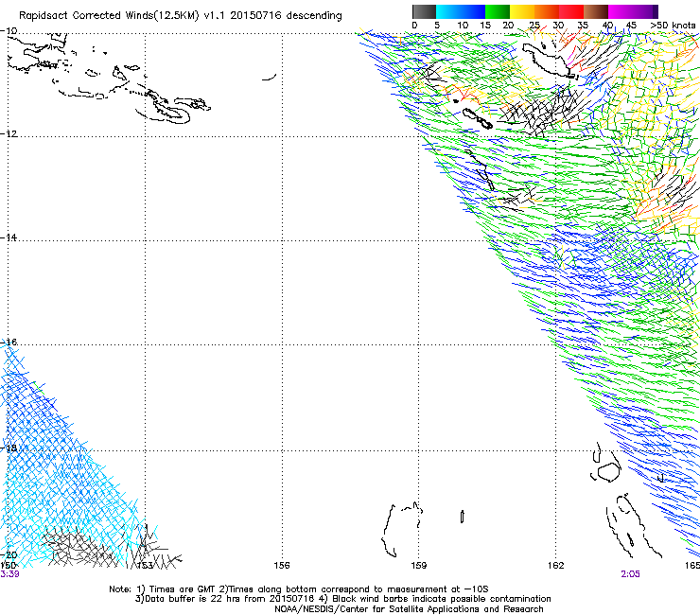Select the green 15-20 knots legend segment
The image size is (700, 615).
click(498, 11)
